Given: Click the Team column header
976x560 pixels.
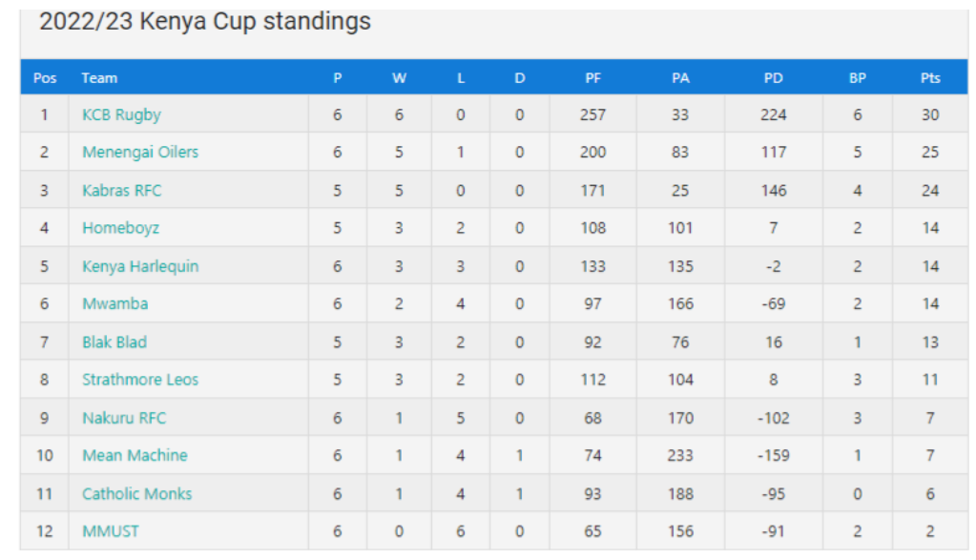Looking at the screenshot, I should pos(99,78).
